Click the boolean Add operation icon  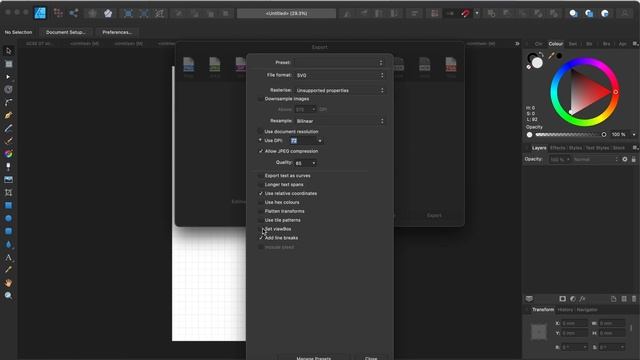(x=491, y=13)
